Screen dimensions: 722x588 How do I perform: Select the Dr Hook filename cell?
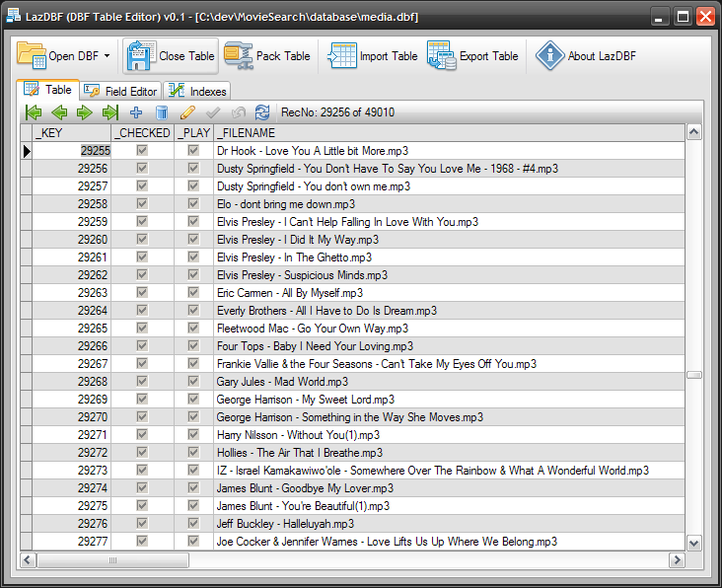[x=449, y=151]
